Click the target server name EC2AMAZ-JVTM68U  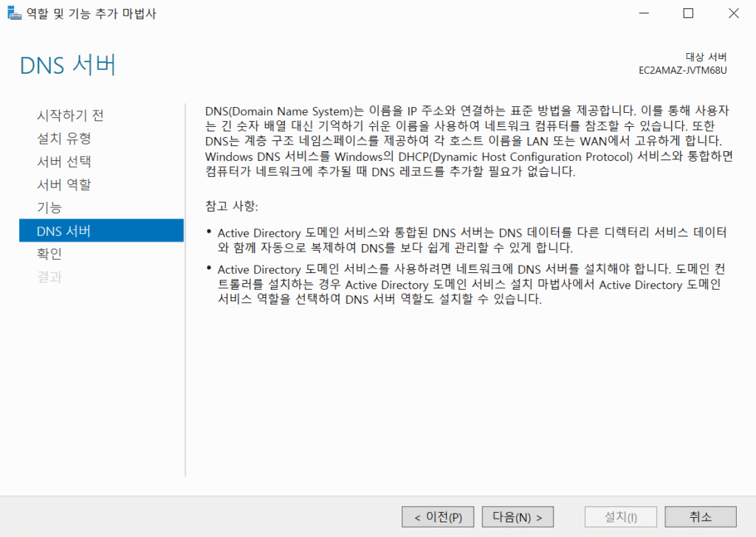683,71
